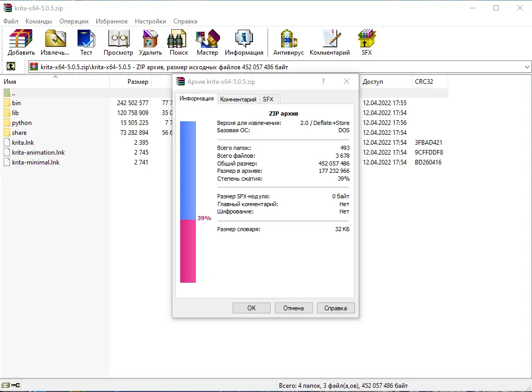The width and height of the screenshot is (532, 392).
Task: Launch the Мастер (Wizard) icon
Action: click(x=207, y=38)
